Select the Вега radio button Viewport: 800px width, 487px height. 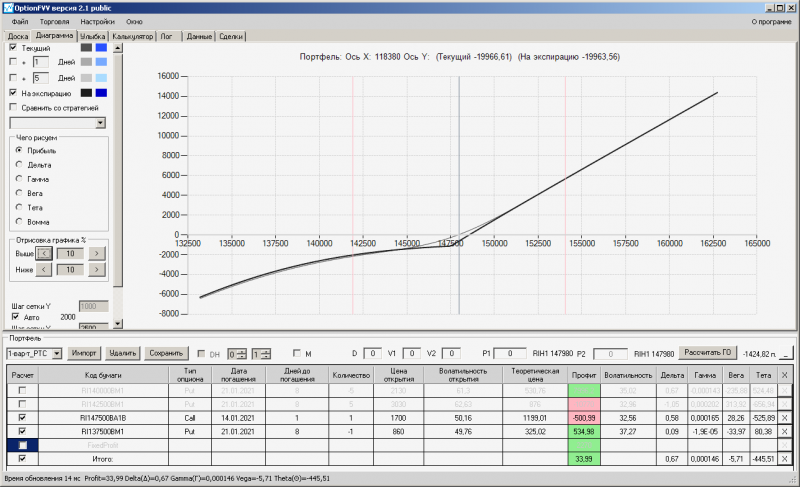[19, 193]
